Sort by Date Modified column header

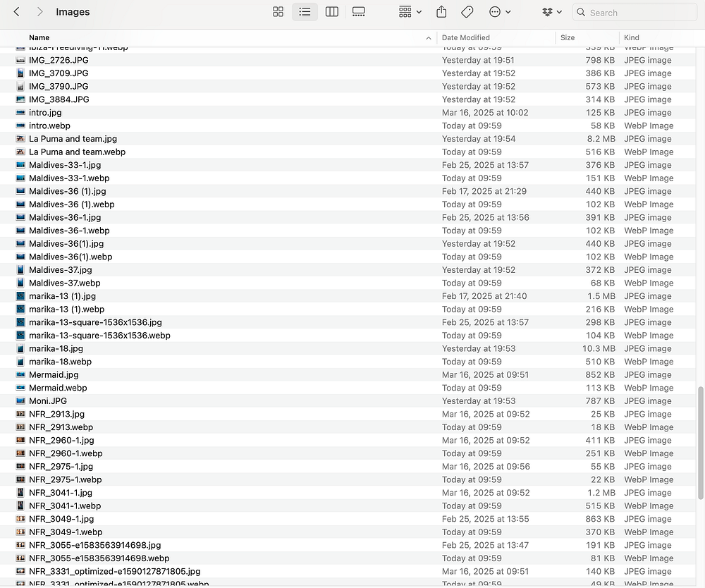click(x=466, y=38)
